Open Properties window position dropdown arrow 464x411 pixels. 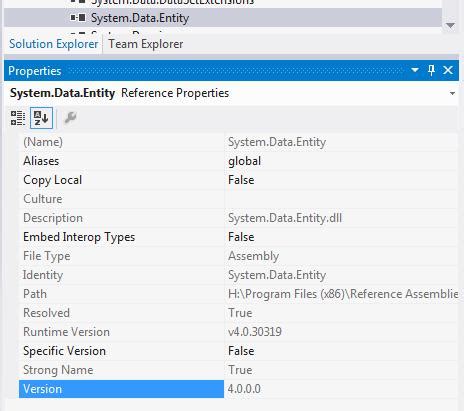(x=415, y=70)
